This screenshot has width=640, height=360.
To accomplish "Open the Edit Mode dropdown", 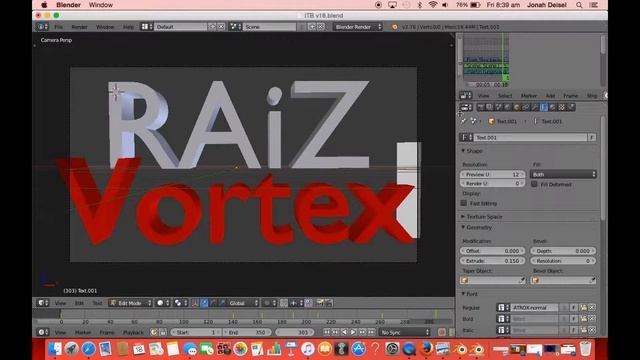I will pos(131,303).
